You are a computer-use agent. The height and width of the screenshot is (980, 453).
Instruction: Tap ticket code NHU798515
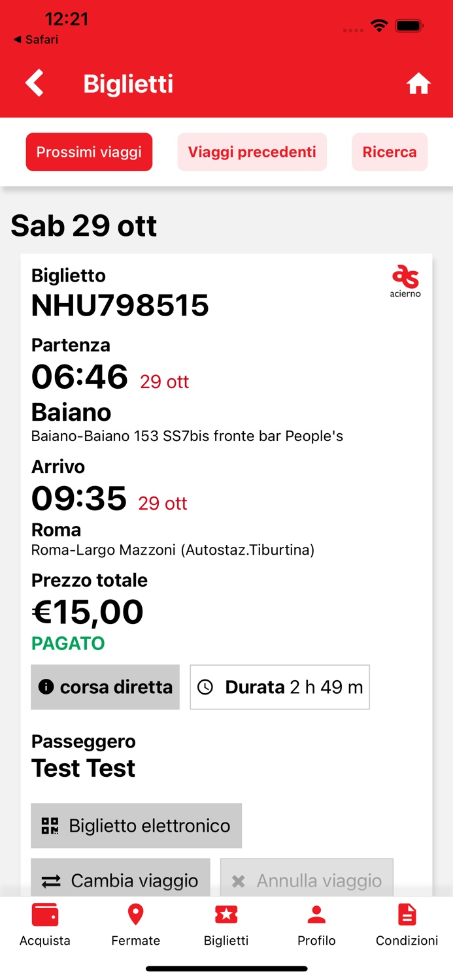(x=120, y=305)
